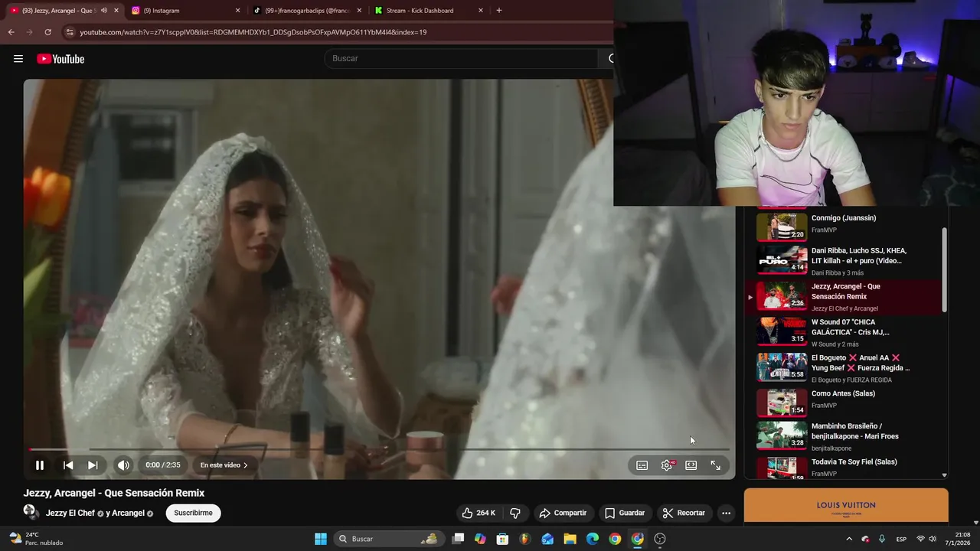Image resolution: width=980 pixels, height=551 pixels.
Task: Skip to previous video in playlist
Action: click(68, 465)
